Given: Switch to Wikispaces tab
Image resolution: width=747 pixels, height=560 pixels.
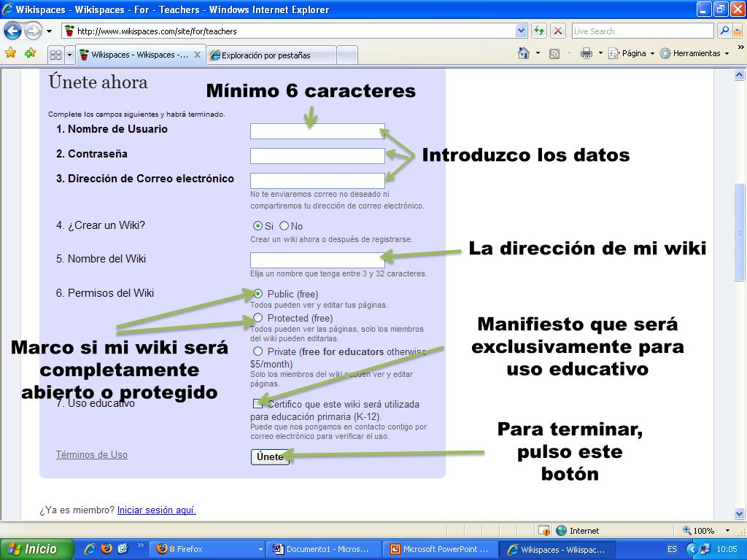Looking at the screenshot, I should [140, 55].
